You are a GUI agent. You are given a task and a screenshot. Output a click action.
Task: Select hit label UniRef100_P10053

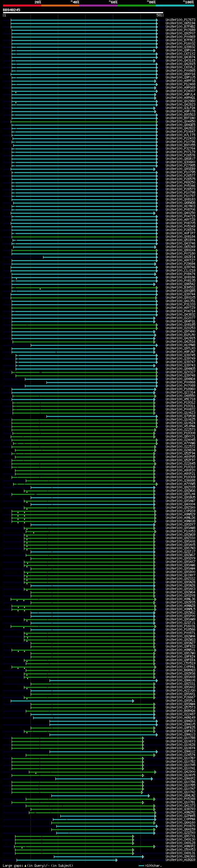[x=180, y=531]
